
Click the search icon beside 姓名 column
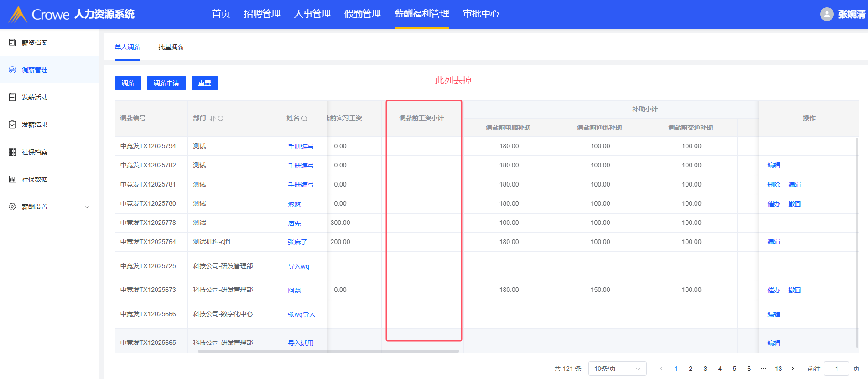[304, 119]
